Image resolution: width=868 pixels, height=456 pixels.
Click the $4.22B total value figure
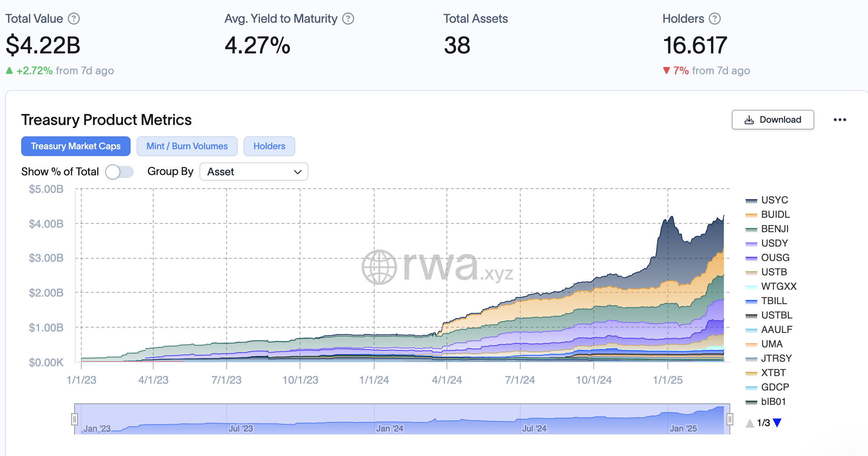(43, 45)
